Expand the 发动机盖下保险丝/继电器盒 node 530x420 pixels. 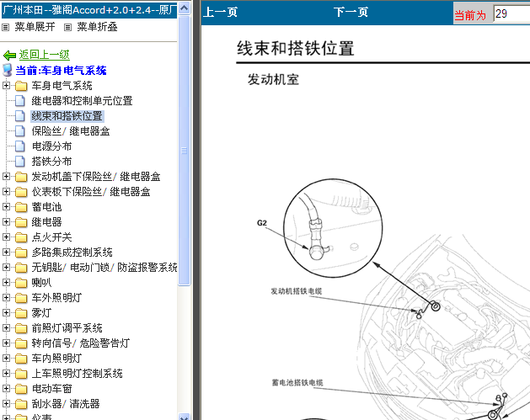pyautogui.click(x=6, y=176)
